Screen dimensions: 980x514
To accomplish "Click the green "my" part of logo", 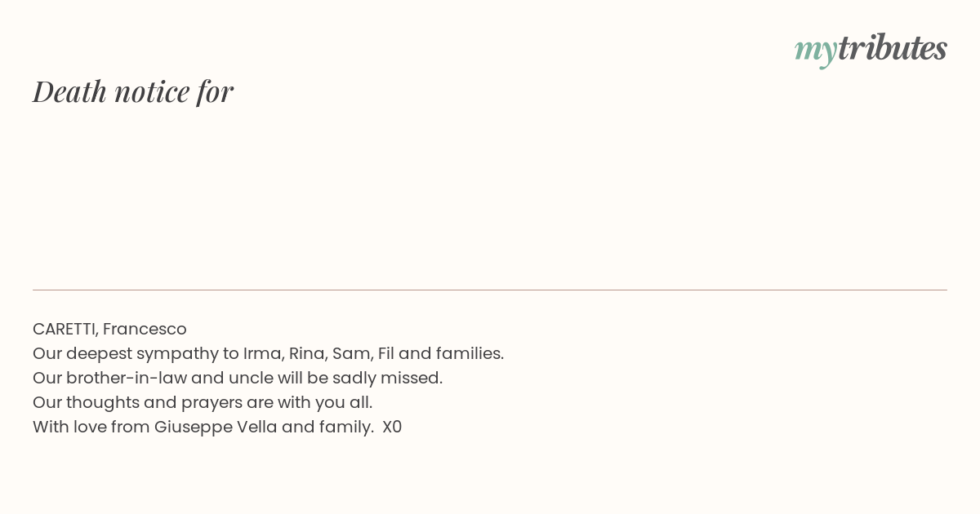I will (x=815, y=49).
